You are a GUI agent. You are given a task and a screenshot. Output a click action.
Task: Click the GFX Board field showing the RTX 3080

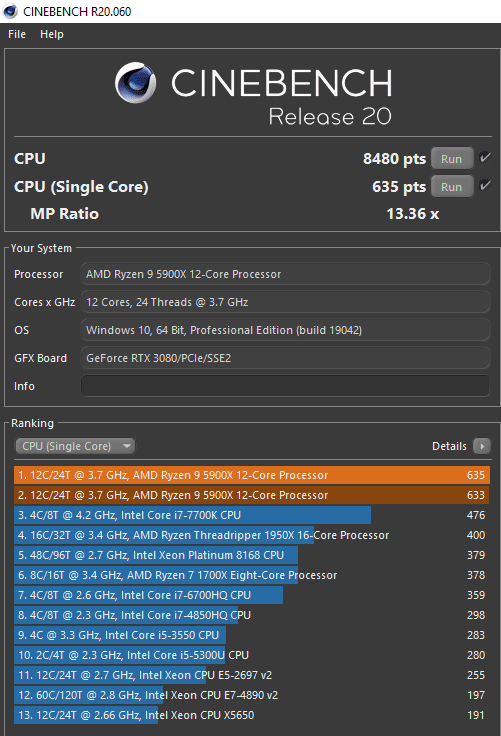[x=285, y=358]
